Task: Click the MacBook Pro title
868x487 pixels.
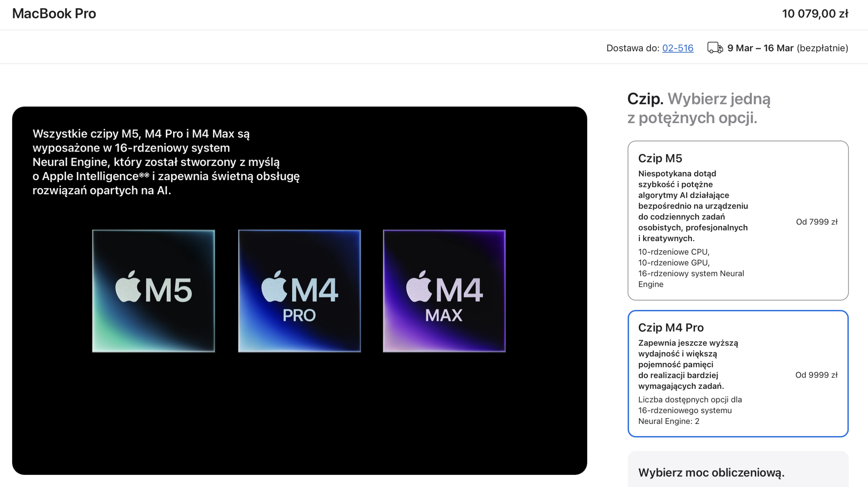Action: pos(54,14)
